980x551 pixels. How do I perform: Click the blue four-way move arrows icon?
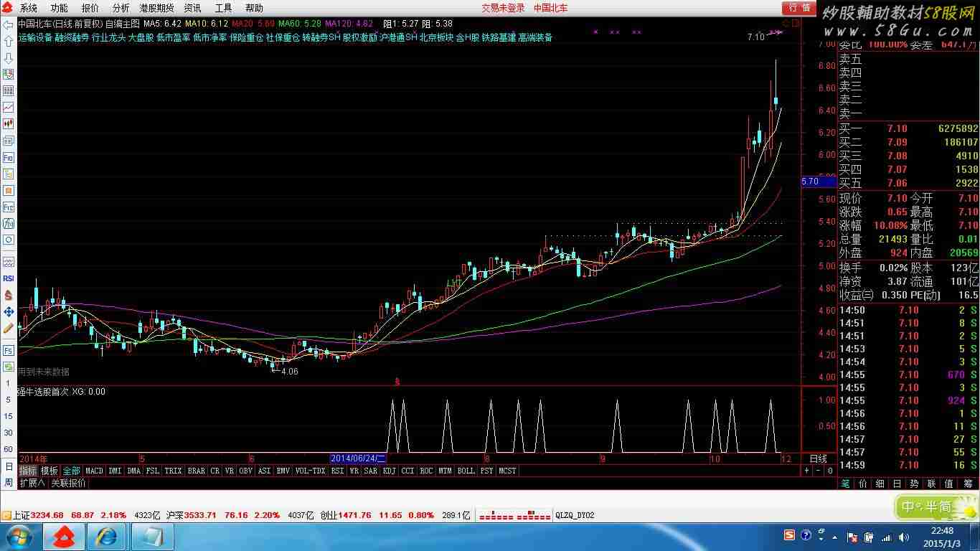pyautogui.click(x=9, y=312)
